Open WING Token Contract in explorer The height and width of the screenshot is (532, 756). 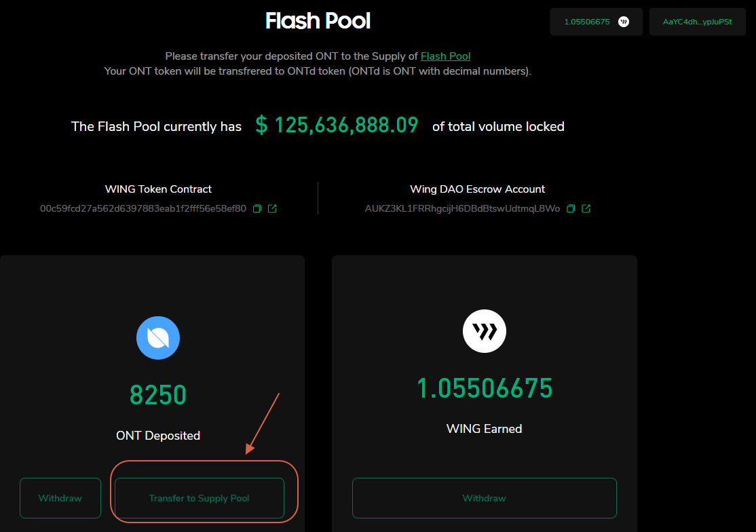tap(272, 209)
